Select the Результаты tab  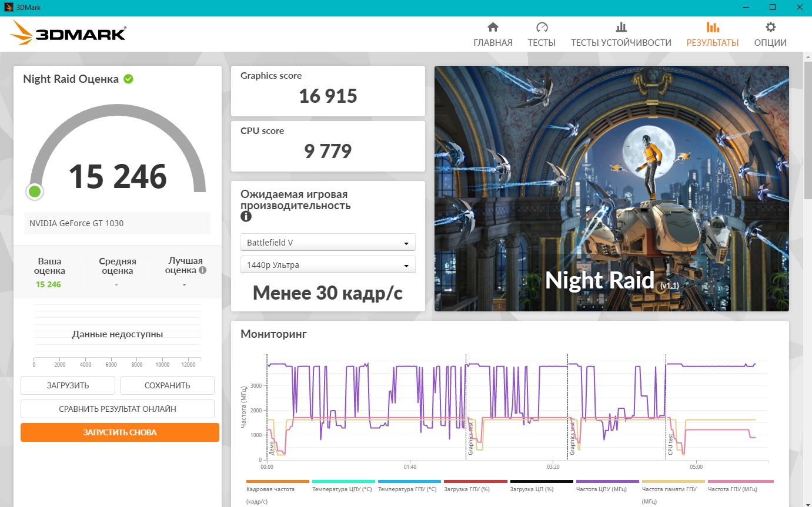(x=713, y=34)
